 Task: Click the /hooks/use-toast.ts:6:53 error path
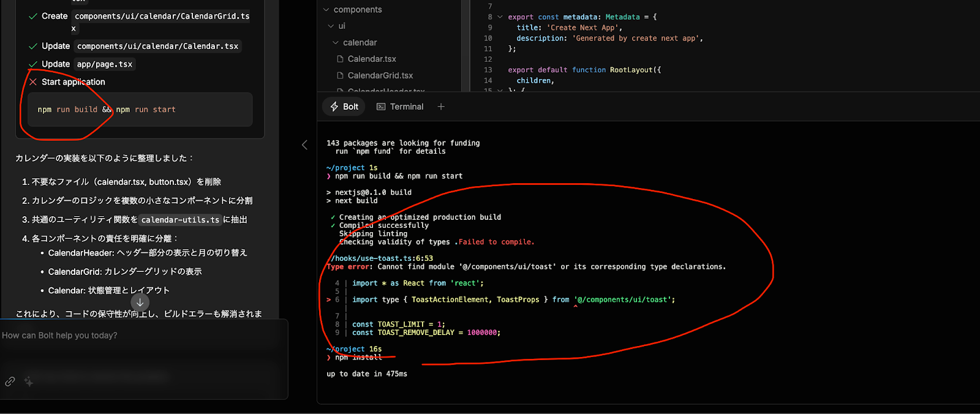[382, 258]
